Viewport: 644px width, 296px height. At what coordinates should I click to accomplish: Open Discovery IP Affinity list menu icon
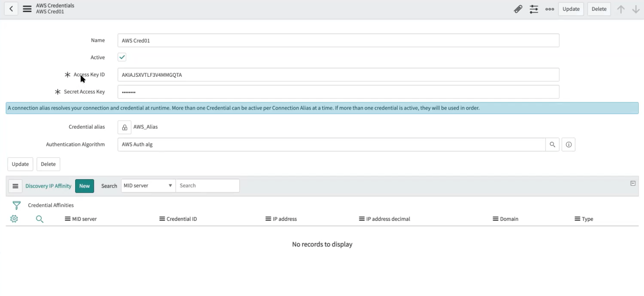15,186
